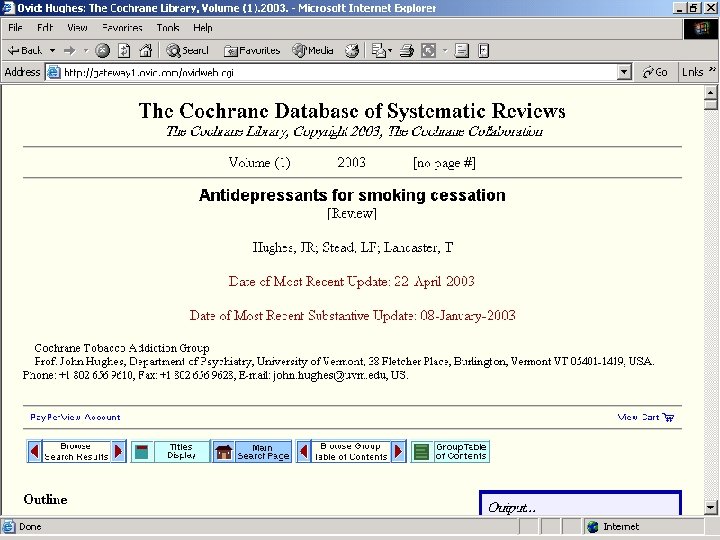Open the Help menu
The height and width of the screenshot is (540, 720).
(202, 28)
